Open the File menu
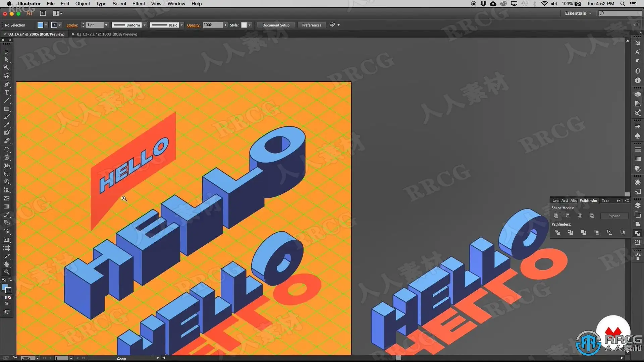This screenshot has height=362, width=644. 51,4
